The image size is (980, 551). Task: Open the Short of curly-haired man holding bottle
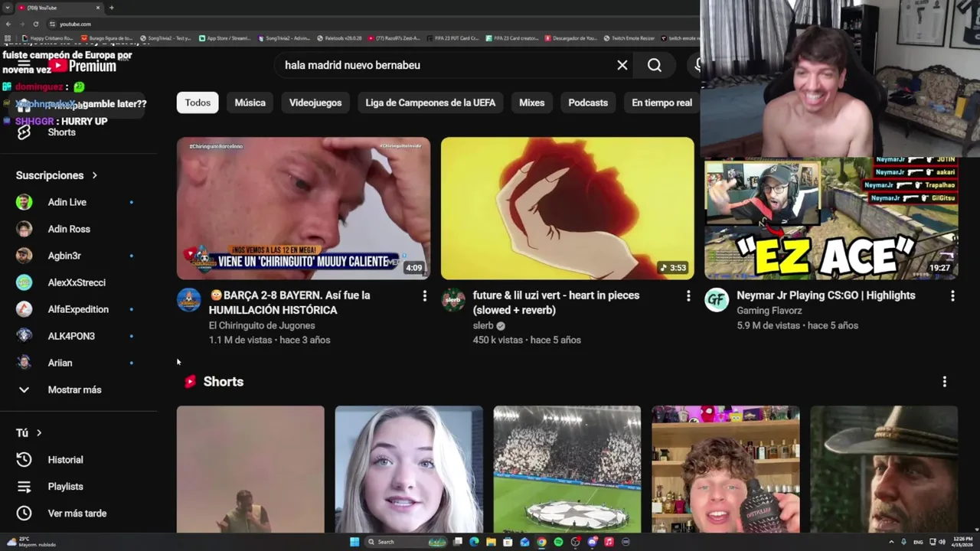726,469
